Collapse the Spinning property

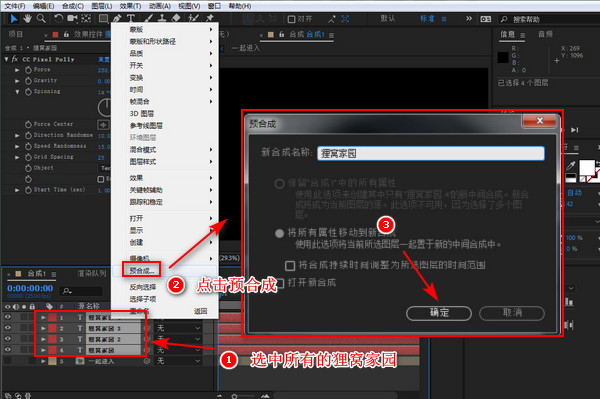point(17,92)
